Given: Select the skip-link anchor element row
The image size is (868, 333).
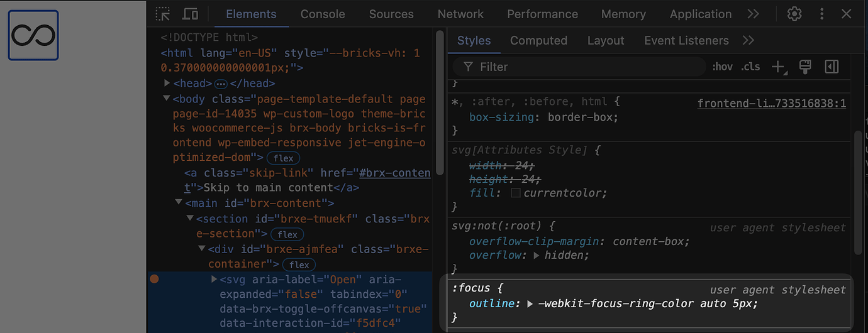Looking at the screenshot, I should 307,180.
